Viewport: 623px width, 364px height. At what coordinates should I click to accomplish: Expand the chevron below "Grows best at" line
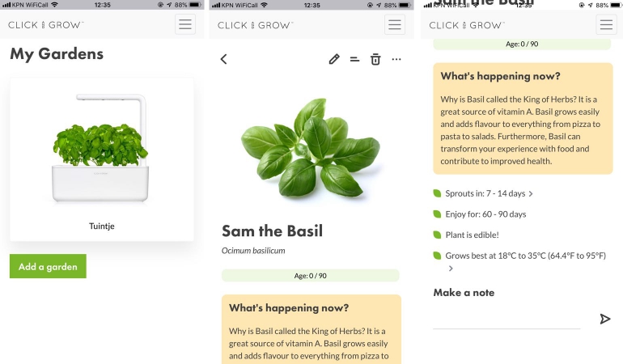pyautogui.click(x=451, y=269)
